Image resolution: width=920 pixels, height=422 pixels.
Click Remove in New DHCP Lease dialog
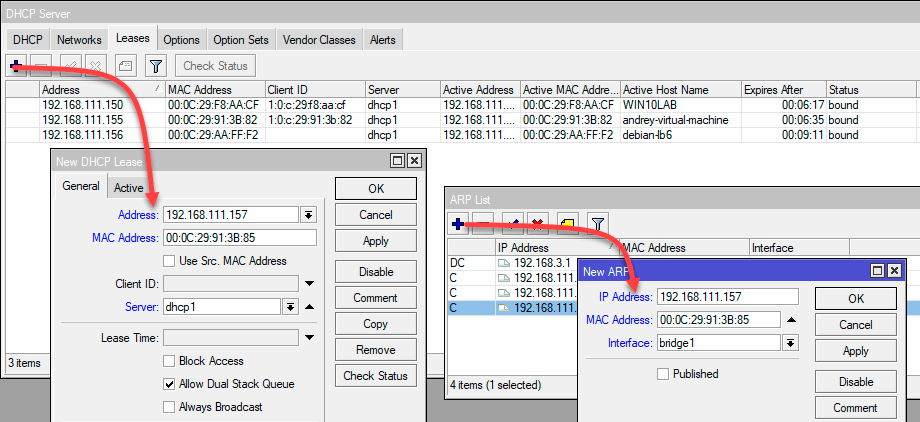pyautogui.click(x=376, y=350)
